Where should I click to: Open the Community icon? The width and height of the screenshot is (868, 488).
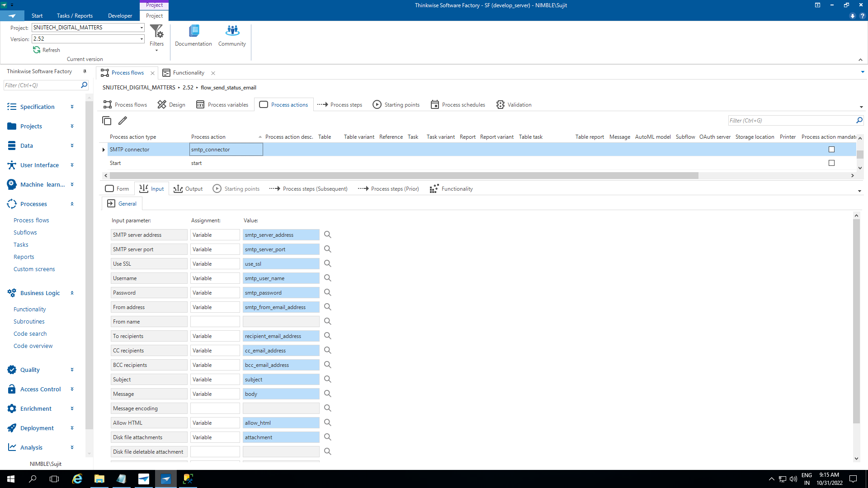point(232,35)
